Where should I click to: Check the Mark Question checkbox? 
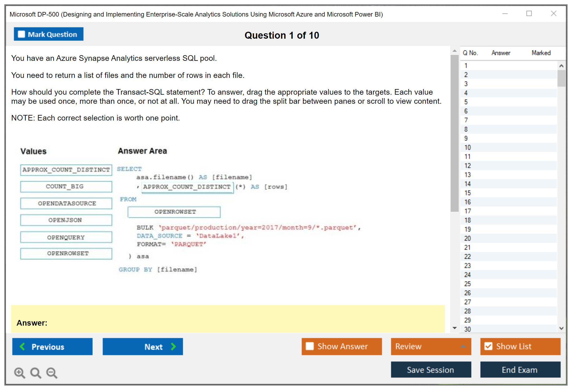coord(21,34)
